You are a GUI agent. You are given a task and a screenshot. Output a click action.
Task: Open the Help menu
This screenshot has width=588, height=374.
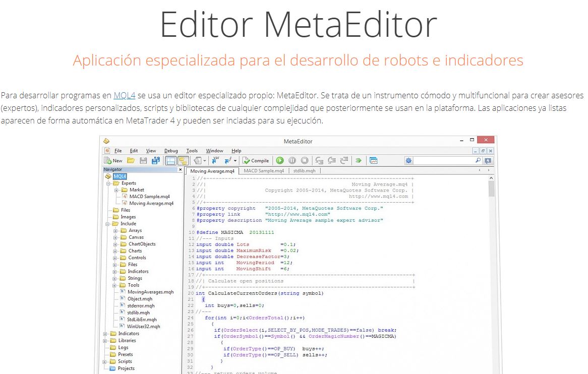coord(236,151)
